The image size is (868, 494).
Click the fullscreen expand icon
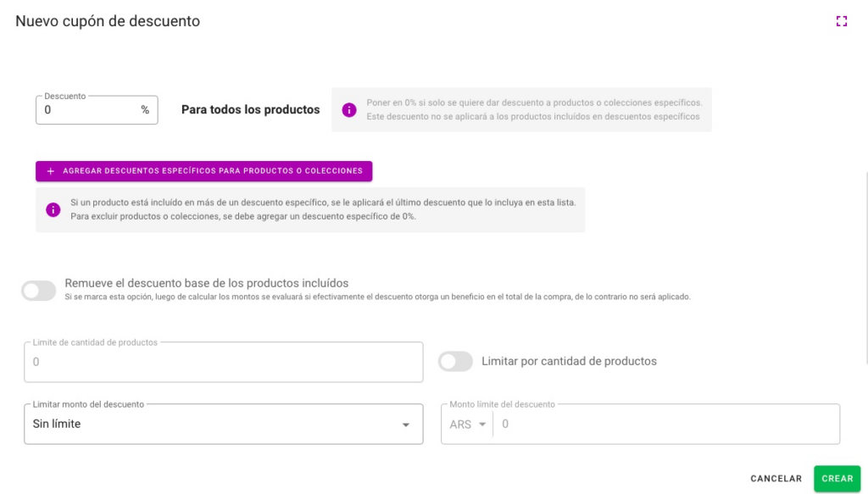[842, 21]
